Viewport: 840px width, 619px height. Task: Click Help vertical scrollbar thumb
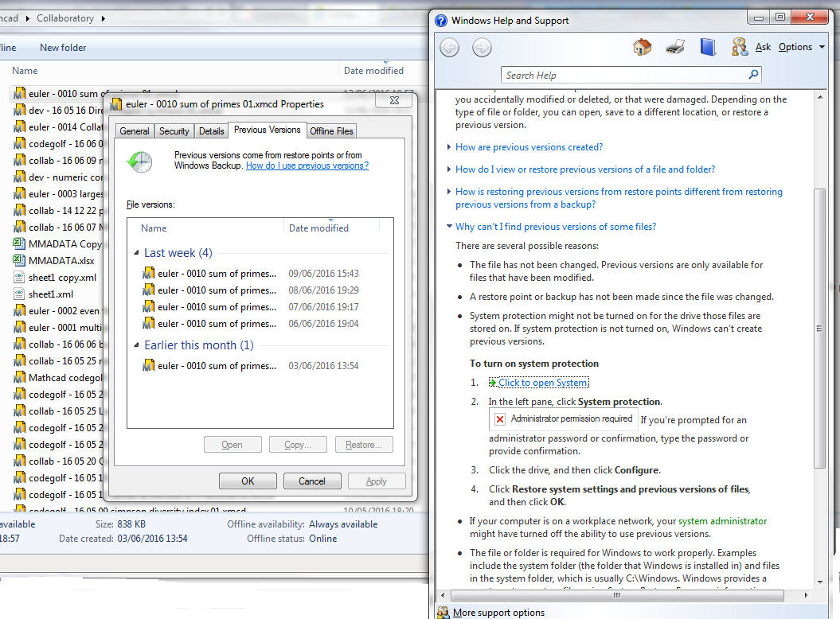pos(819,329)
